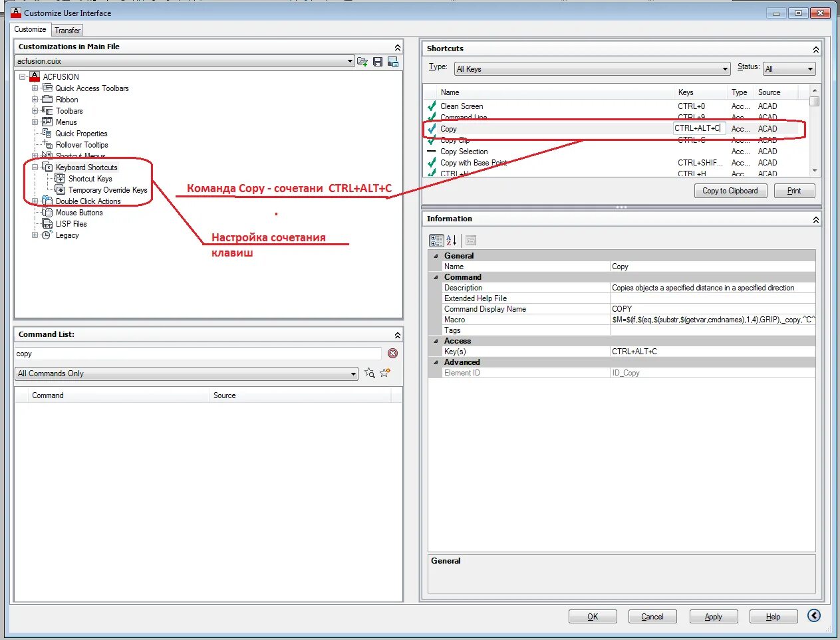Select the Keyboard Shortcuts tree item
840x640 pixels.
point(86,167)
